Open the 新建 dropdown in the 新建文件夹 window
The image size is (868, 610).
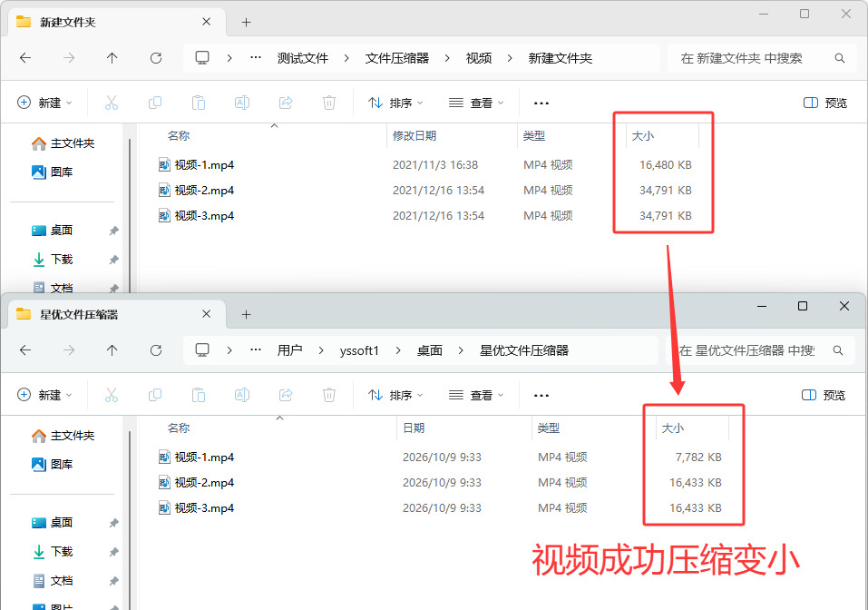click(44, 103)
